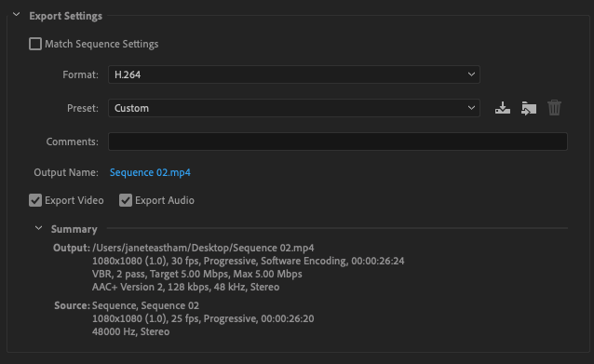Enable Match Sequence Settings checkbox
Viewport: 594px width, 364px height.
35,44
